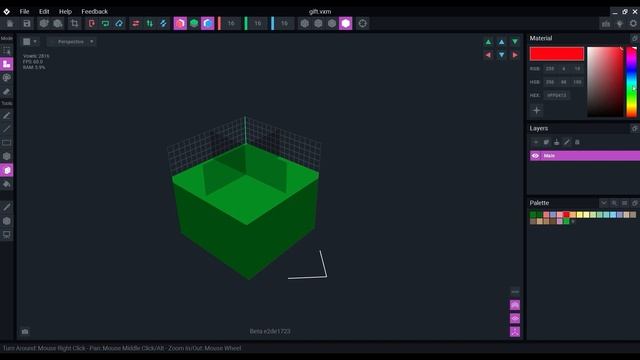Toggle visibility of the Main layer

[x=535, y=156]
